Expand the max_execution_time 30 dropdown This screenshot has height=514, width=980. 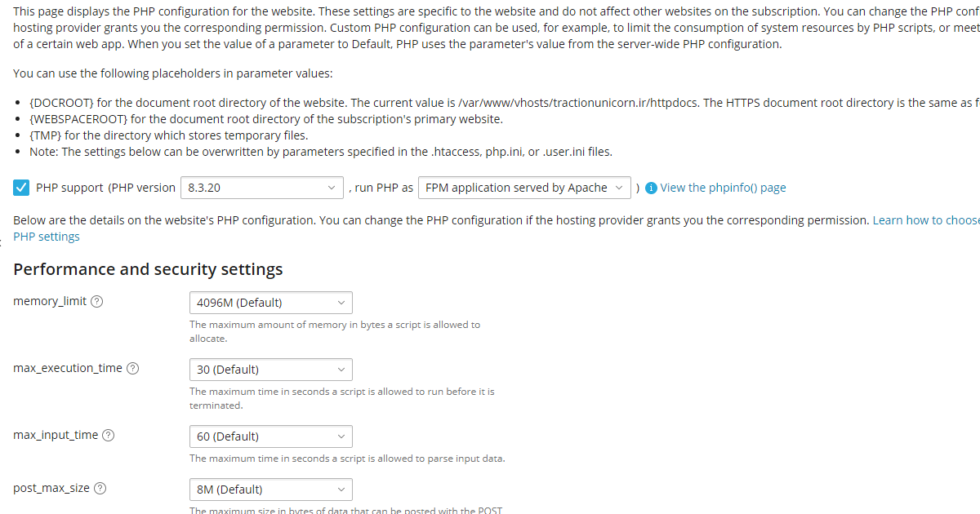(270, 370)
